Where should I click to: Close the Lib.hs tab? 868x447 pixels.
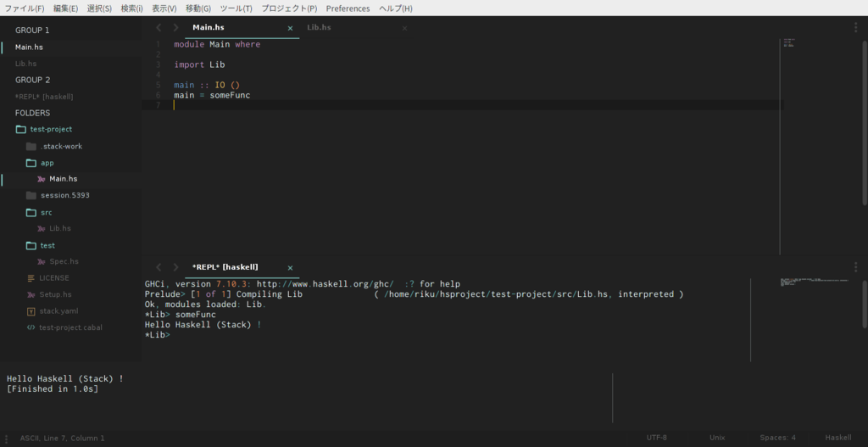tap(404, 28)
